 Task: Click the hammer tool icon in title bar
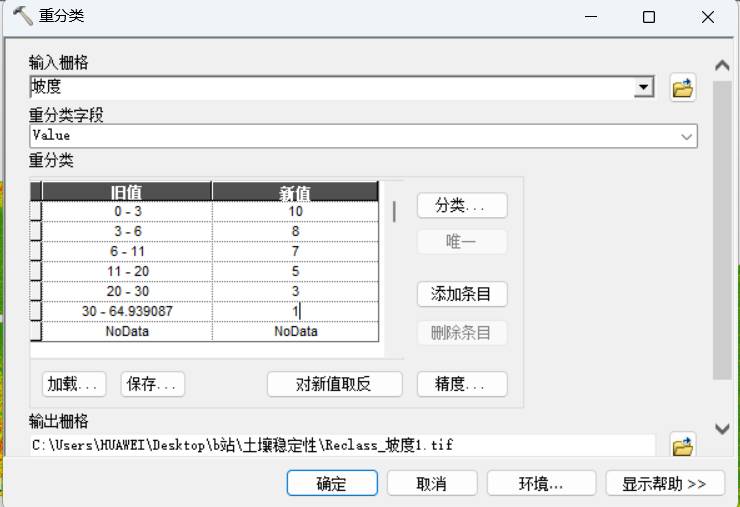coord(21,17)
